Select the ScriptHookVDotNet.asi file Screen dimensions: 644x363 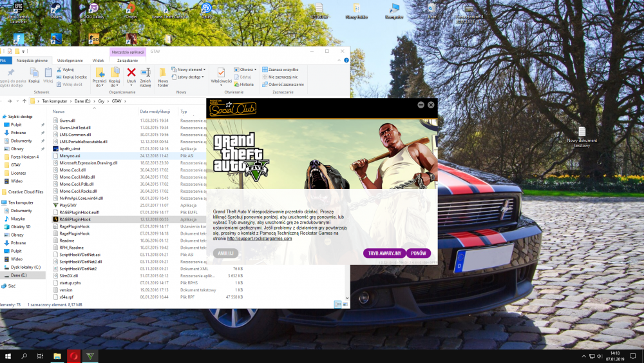80,255
